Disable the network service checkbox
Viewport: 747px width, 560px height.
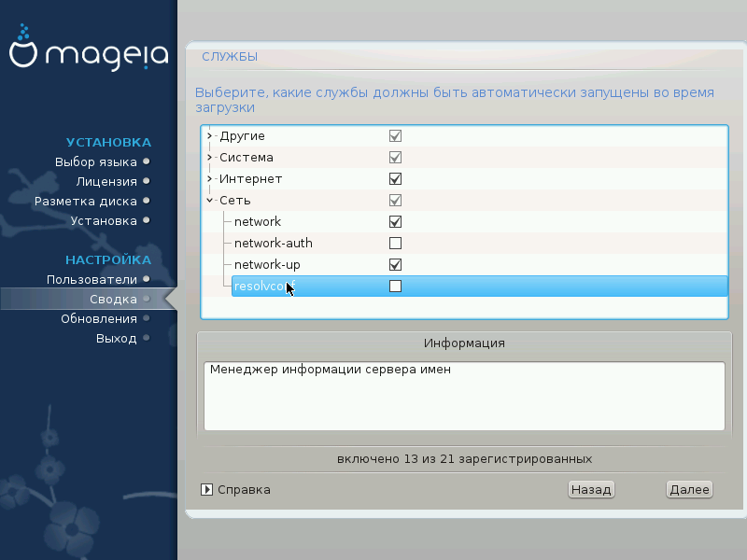pyautogui.click(x=395, y=222)
